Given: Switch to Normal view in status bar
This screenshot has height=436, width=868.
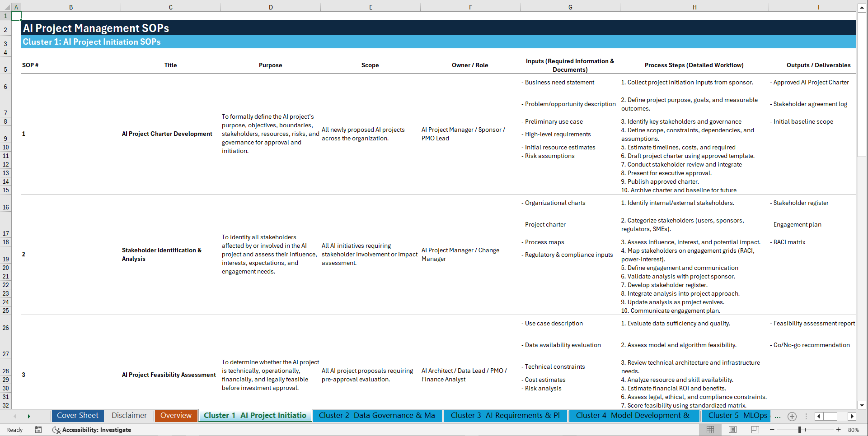Looking at the screenshot, I should (710, 430).
